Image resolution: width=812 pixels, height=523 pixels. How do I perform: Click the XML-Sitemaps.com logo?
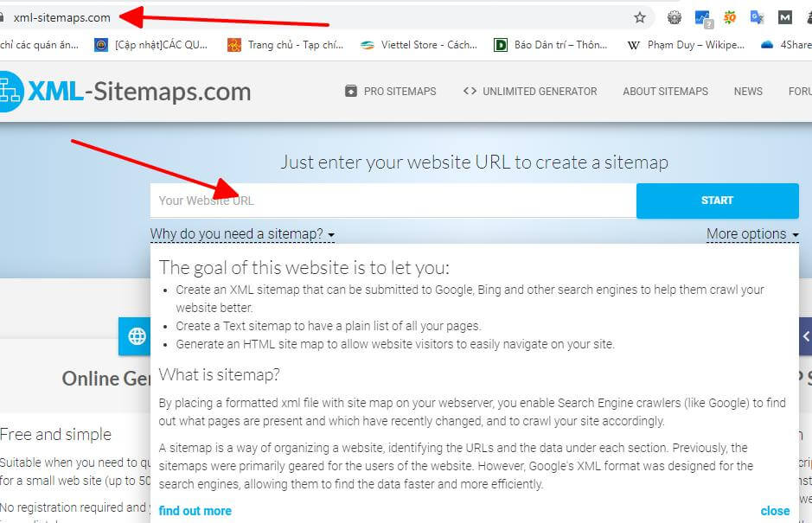click(125, 92)
